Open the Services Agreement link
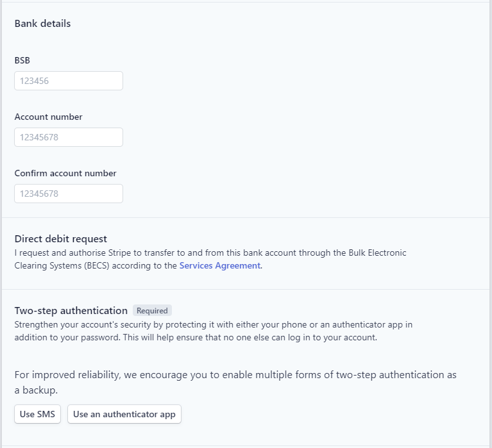 [x=219, y=265]
